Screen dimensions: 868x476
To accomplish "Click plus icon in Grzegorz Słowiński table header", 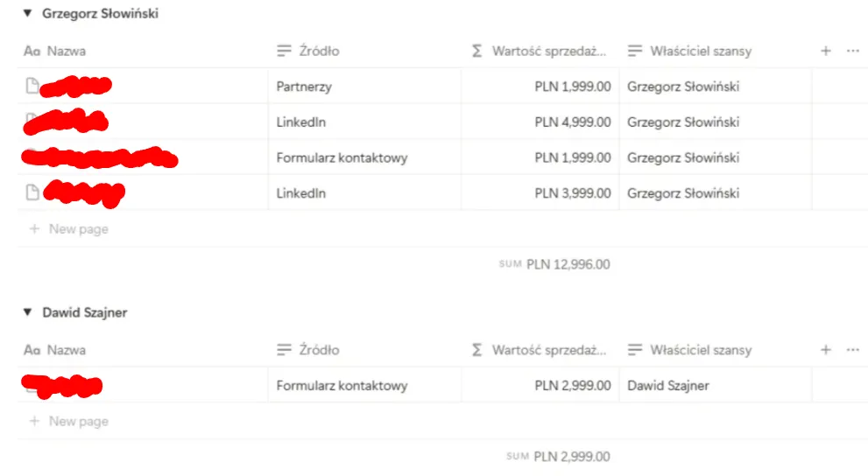I will (x=825, y=51).
